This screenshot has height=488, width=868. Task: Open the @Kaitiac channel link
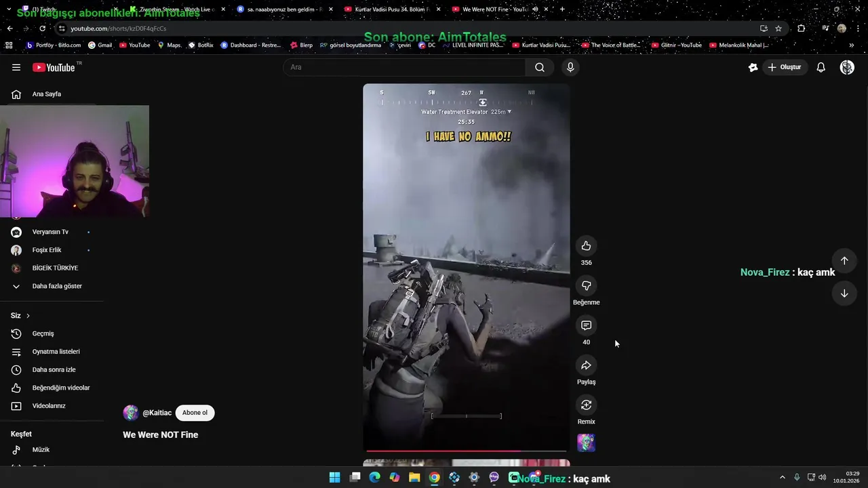pyautogui.click(x=157, y=413)
